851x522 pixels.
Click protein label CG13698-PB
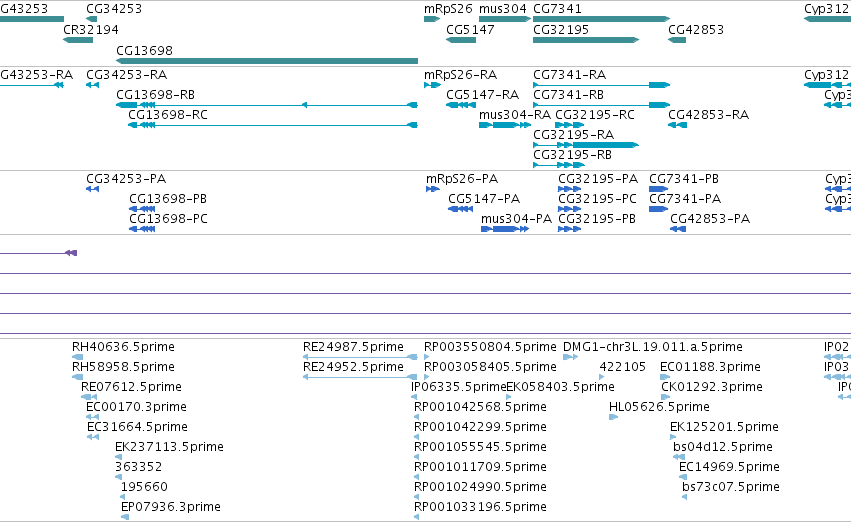point(168,199)
